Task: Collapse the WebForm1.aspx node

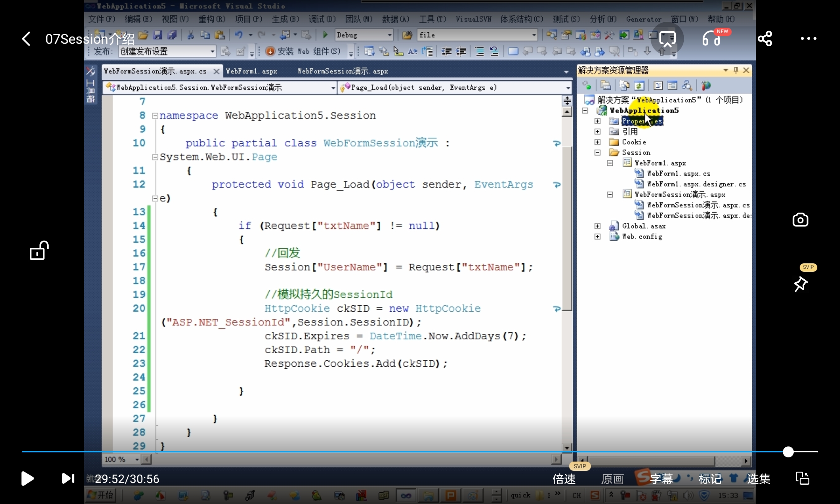Action: 610,163
